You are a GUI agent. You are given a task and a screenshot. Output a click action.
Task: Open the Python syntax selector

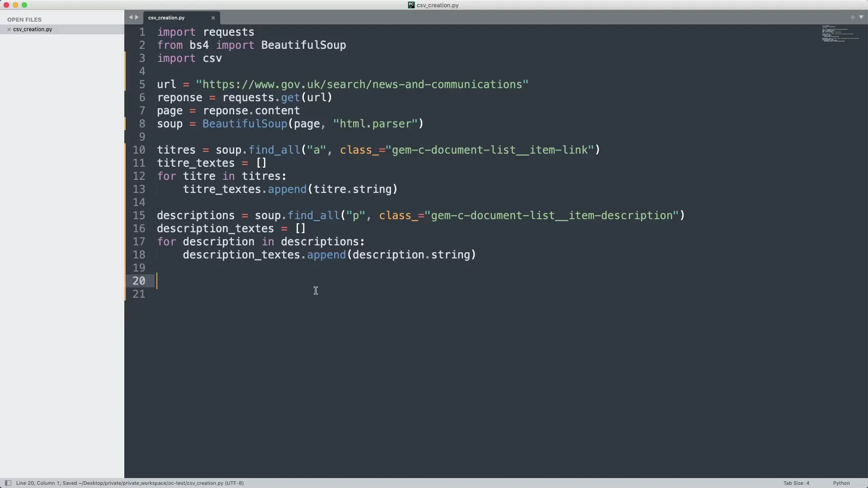841,483
